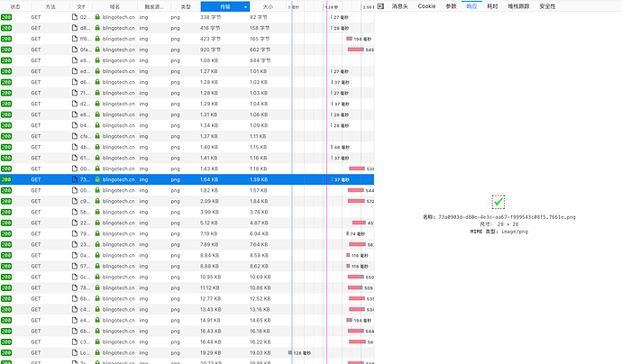The width and height of the screenshot is (622, 364).
Task: Click the 域名 column header
Action: pos(114,6)
